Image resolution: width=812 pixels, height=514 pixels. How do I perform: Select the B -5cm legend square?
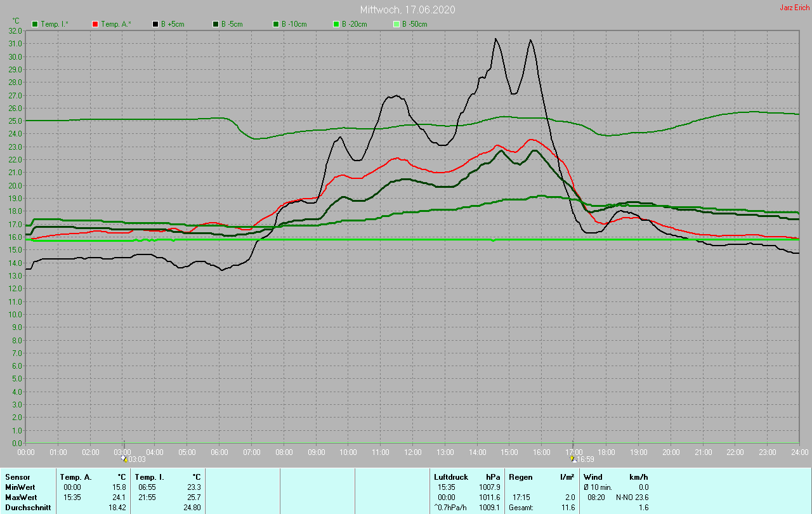coord(216,24)
